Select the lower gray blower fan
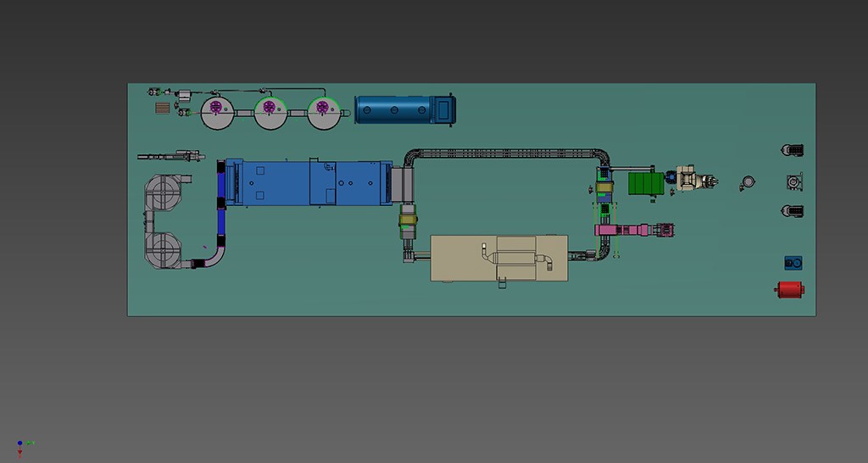The width and height of the screenshot is (868, 463). (x=164, y=251)
